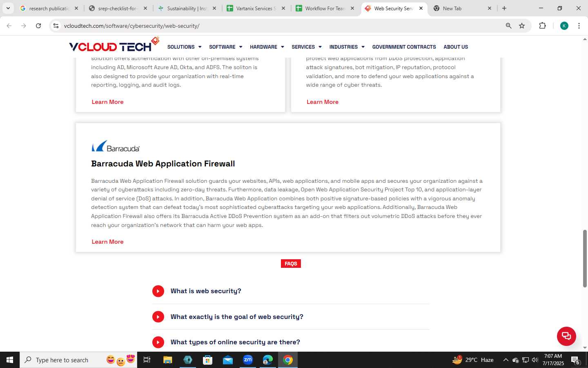Show hidden system tray icons
Viewport: 588px width, 368px height.
[506, 360]
